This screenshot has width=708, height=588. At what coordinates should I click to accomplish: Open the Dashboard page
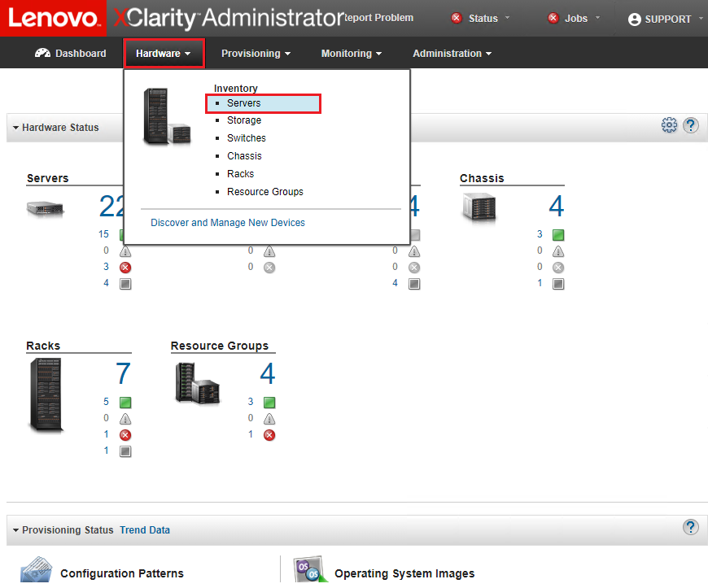71,53
